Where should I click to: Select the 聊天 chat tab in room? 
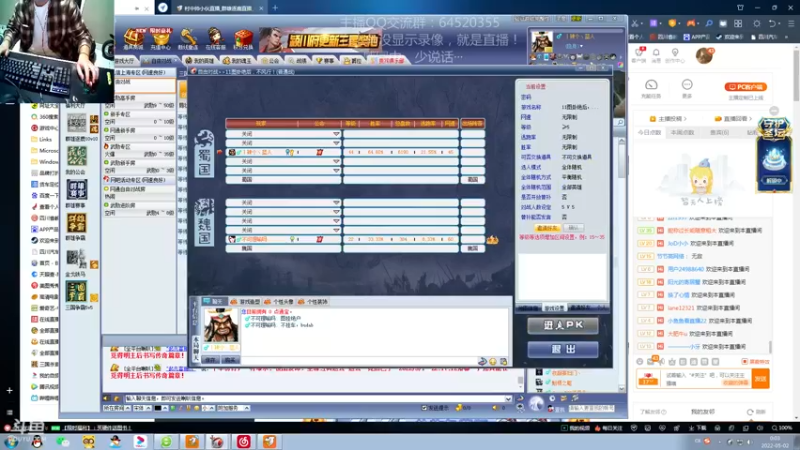(213, 302)
